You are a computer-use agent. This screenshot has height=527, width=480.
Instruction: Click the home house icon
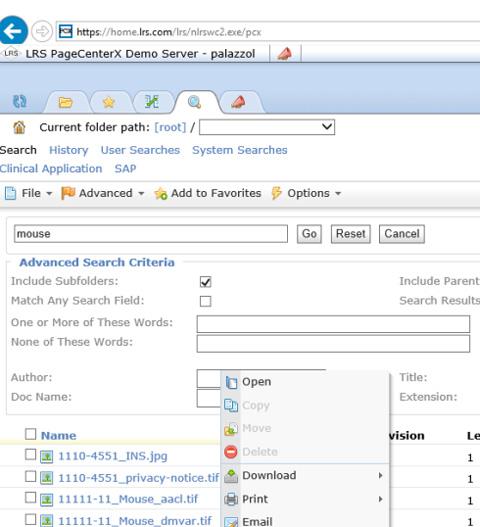pyautogui.click(x=19, y=127)
